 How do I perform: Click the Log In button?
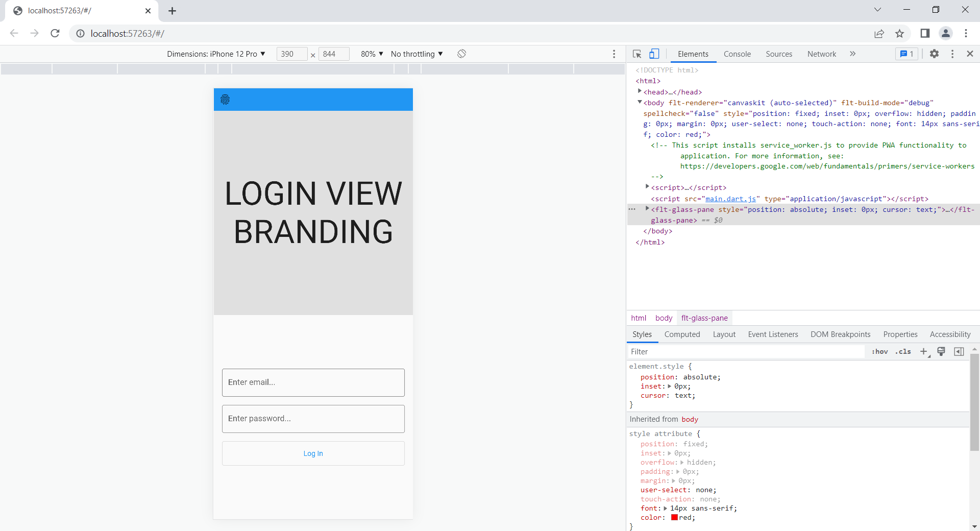(313, 453)
